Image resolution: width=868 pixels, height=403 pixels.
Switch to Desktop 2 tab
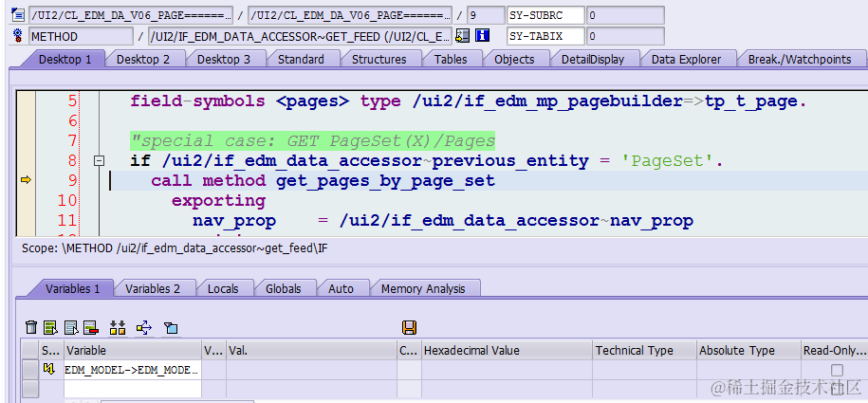pos(143,59)
